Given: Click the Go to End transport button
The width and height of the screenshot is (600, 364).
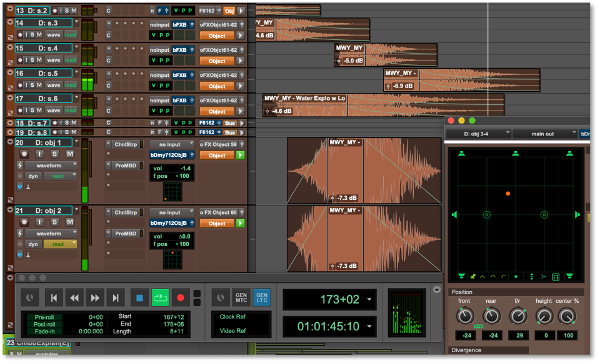Looking at the screenshot, I should click(115, 298).
